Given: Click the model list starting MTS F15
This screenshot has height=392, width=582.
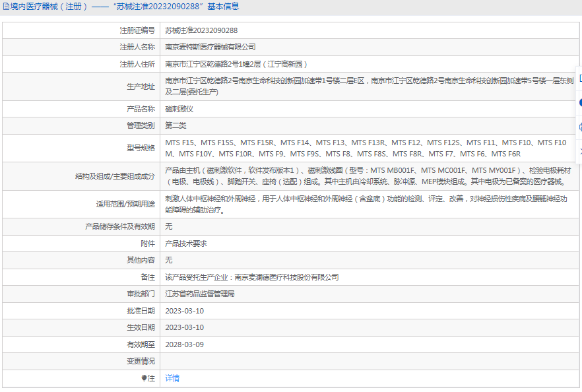Looking at the screenshot, I should pos(366,148).
